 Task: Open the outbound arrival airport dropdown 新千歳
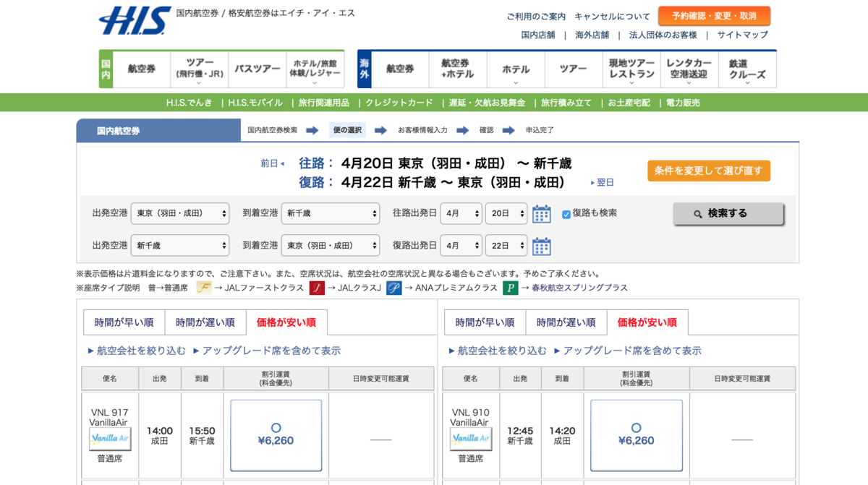coord(331,213)
